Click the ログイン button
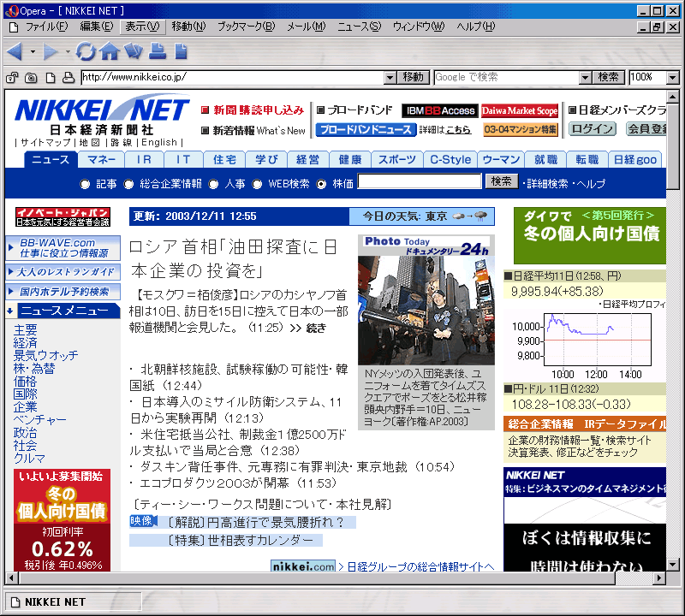This screenshot has width=685, height=616. click(x=593, y=129)
